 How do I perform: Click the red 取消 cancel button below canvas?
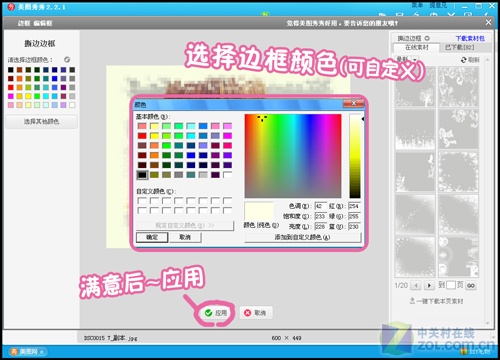(256, 313)
